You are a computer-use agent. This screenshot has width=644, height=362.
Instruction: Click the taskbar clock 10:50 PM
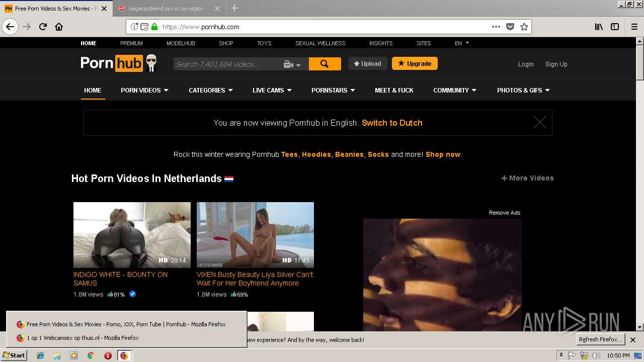tap(618, 355)
